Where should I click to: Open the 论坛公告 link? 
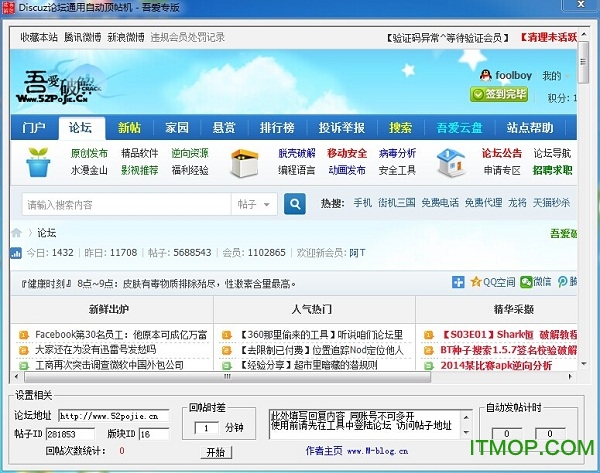click(x=502, y=153)
